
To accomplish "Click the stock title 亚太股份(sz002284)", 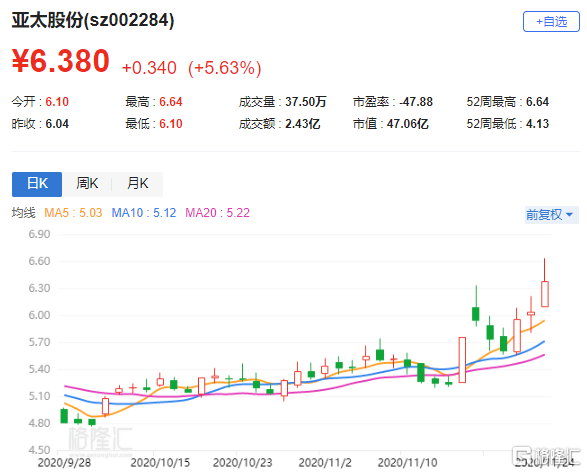I will [x=93, y=20].
